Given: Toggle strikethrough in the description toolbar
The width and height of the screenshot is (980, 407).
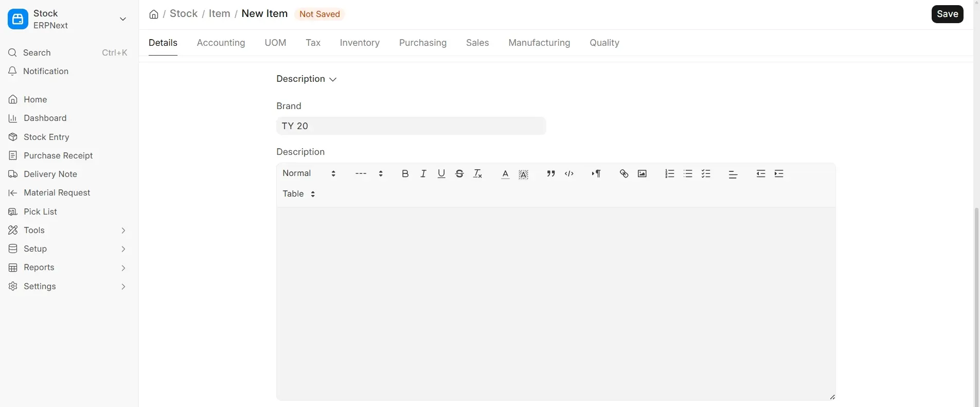Looking at the screenshot, I should 459,174.
